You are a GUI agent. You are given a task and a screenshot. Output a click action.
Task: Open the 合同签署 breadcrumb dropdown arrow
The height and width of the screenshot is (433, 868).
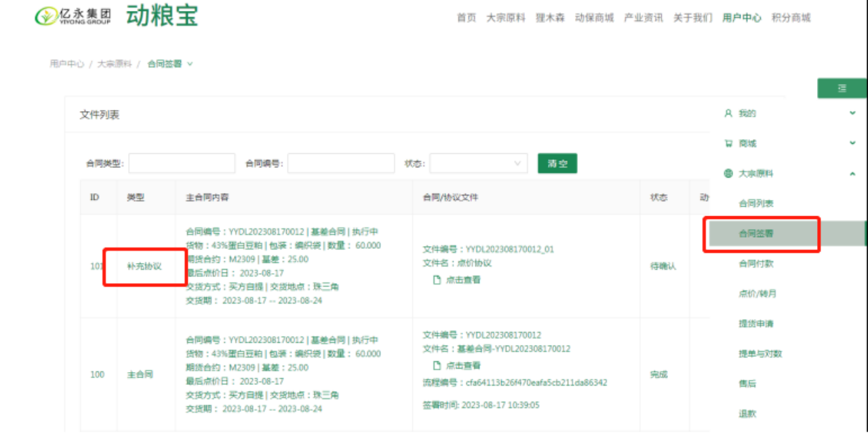[x=190, y=64]
